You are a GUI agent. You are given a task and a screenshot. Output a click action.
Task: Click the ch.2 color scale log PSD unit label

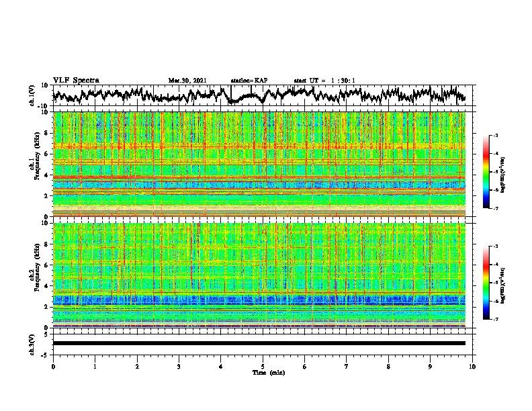point(503,285)
